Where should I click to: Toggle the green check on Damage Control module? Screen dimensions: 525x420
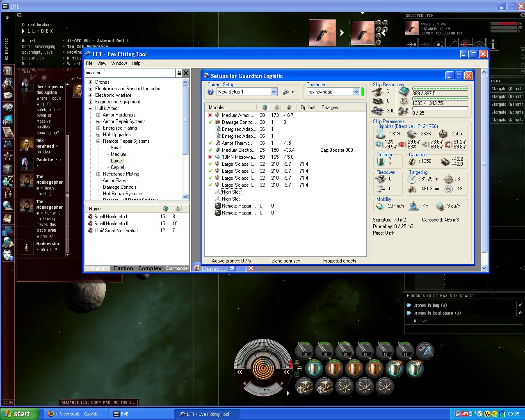[x=210, y=122]
